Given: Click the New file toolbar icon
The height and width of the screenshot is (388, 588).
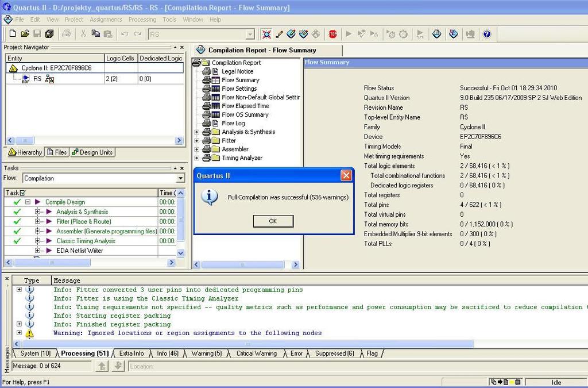Looking at the screenshot, I should (x=13, y=34).
